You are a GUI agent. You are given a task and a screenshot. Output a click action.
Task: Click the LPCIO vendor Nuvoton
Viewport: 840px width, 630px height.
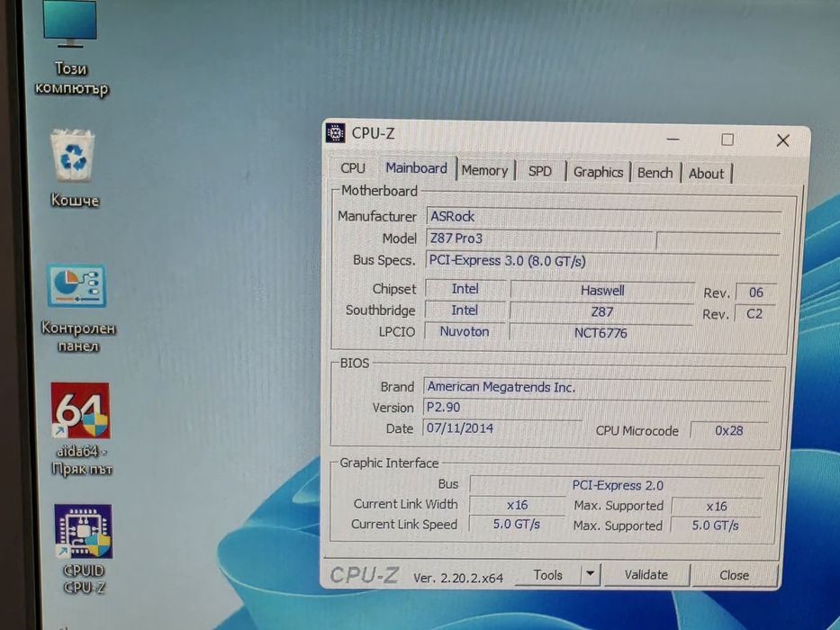click(x=465, y=331)
